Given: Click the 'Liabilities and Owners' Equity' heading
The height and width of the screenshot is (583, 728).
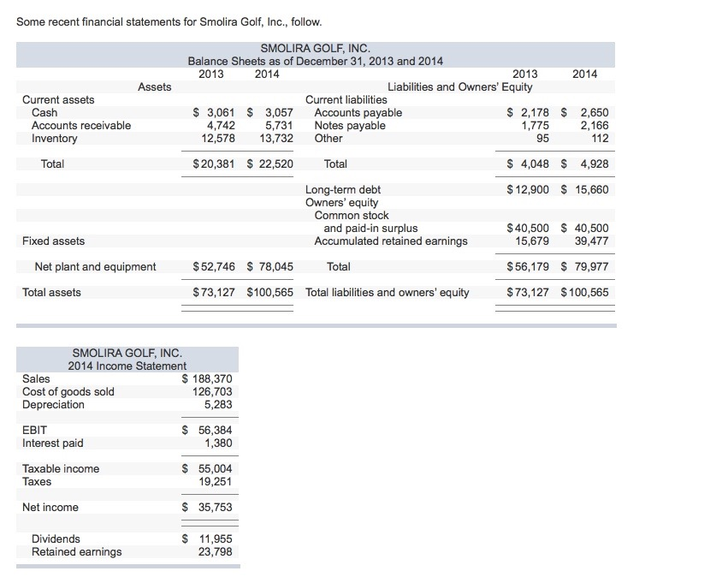Looking at the screenshot, I should 460,86.
